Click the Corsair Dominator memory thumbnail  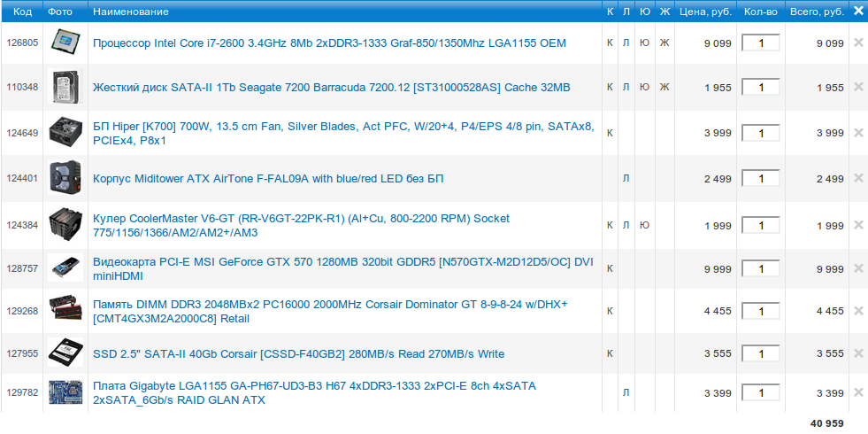[65, 311]
